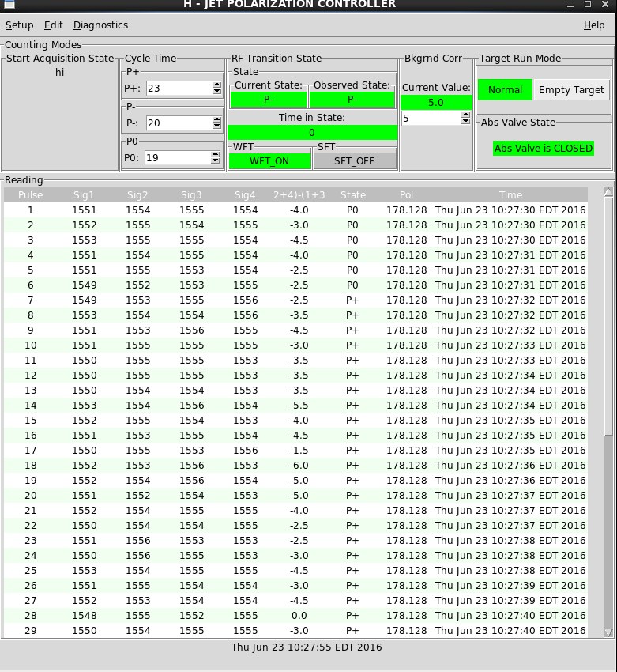
Task: Select pulse row 18 in the table
Action: tap(295, 465)
